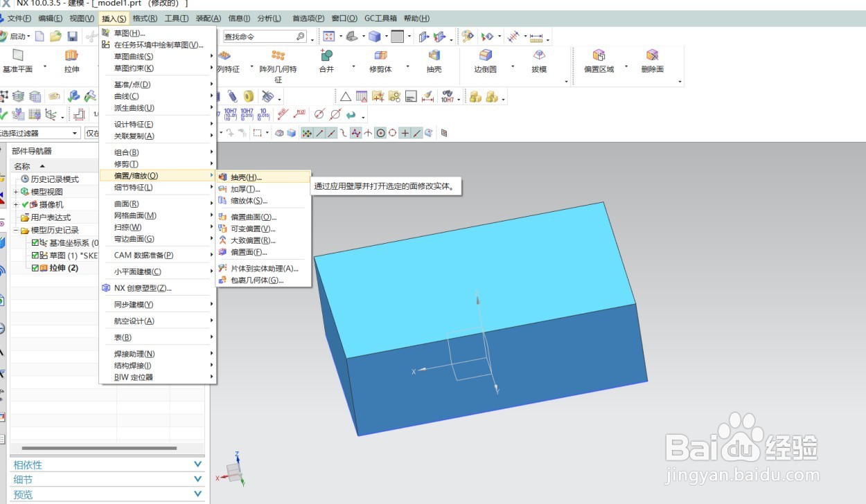Click the open folder icon in toolbar
866x504 pixels.
55,36
